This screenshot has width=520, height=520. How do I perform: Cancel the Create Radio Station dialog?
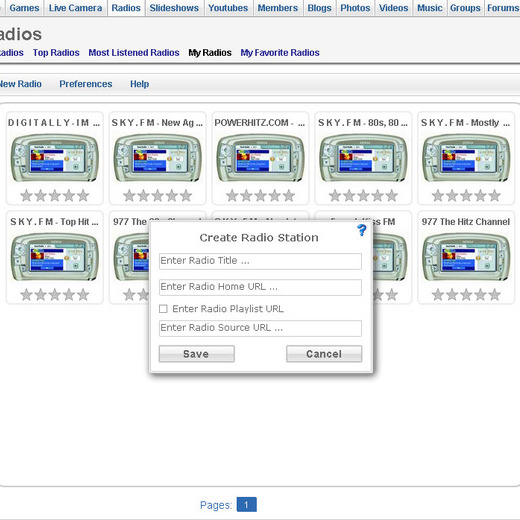324,354
